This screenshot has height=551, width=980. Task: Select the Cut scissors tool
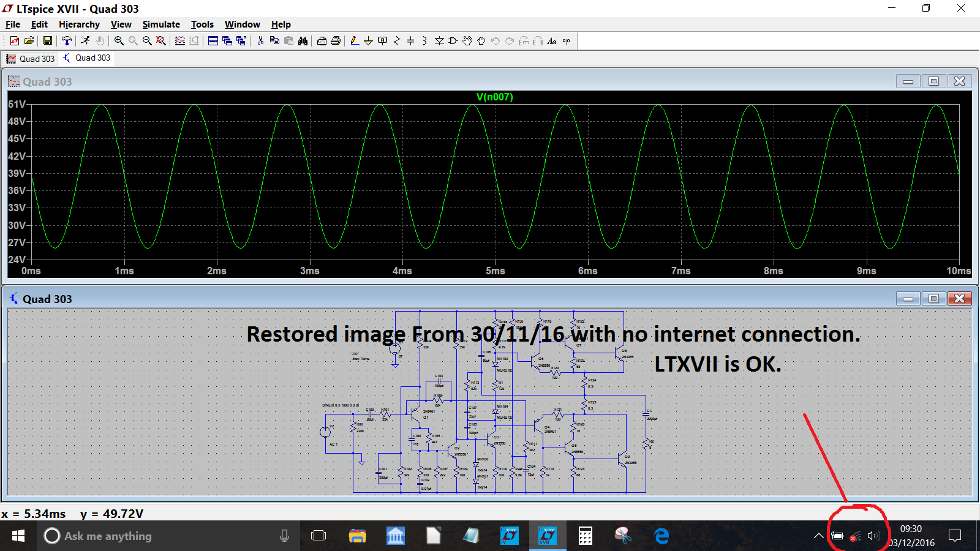tap(260, 41)
